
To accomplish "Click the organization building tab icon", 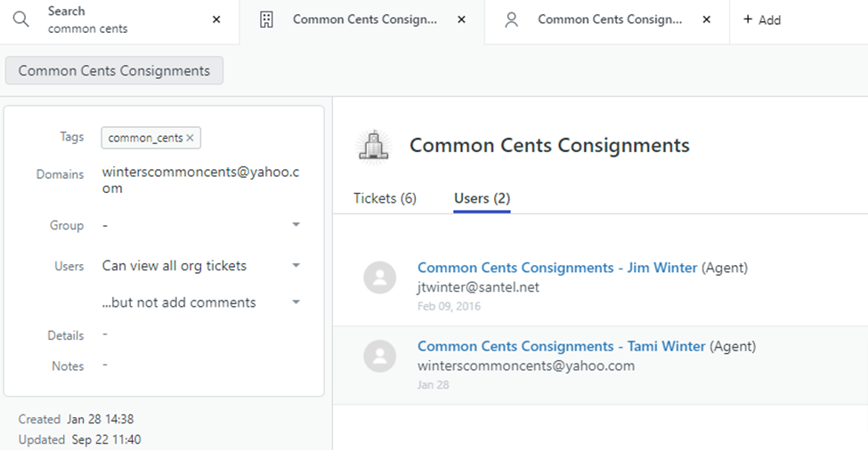I will click(x=266, y=20).
